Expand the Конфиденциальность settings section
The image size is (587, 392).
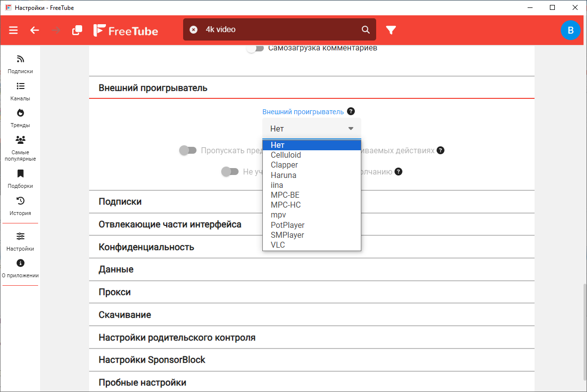click(146, 247)
